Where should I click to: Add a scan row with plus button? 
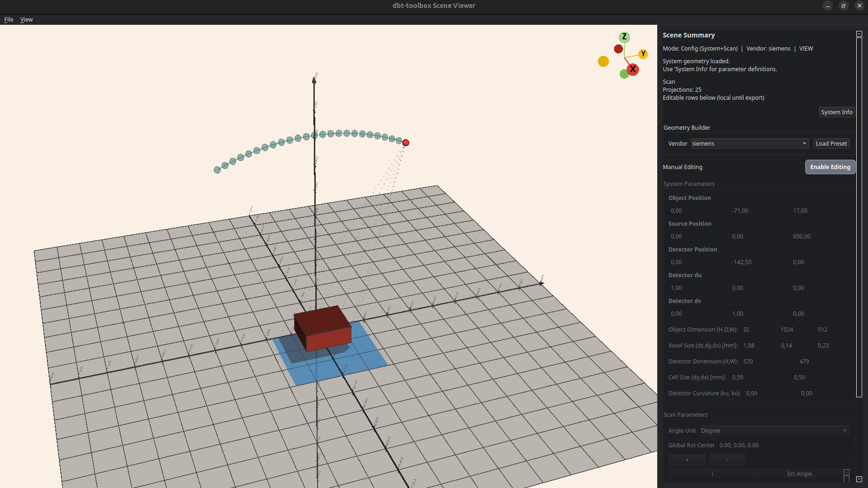pos(687,460)
